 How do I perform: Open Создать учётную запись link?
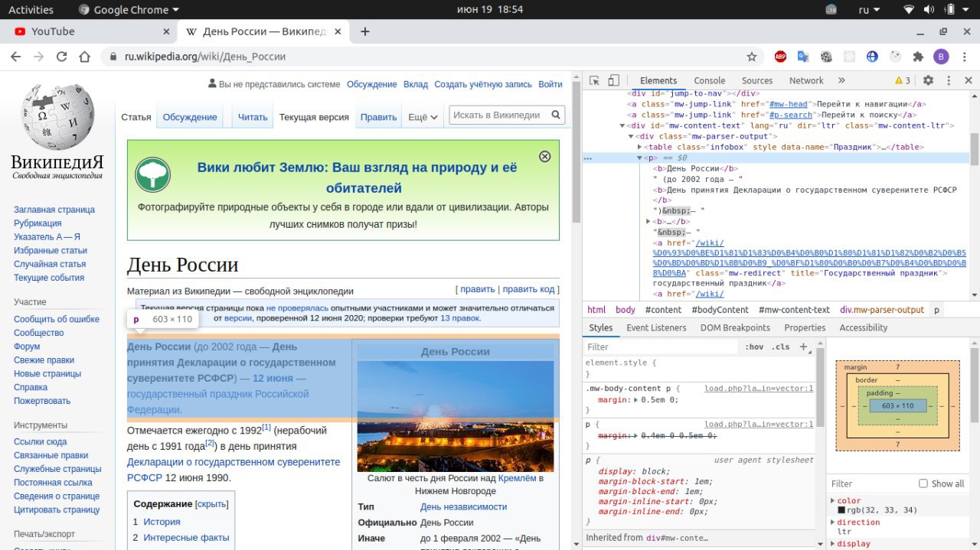483,84
